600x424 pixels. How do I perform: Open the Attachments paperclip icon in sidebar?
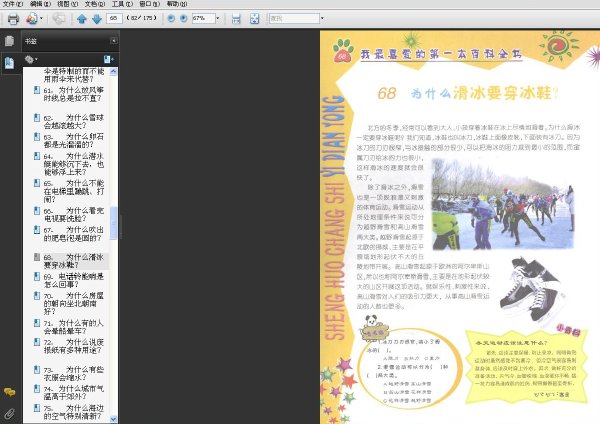pos(10,414)
